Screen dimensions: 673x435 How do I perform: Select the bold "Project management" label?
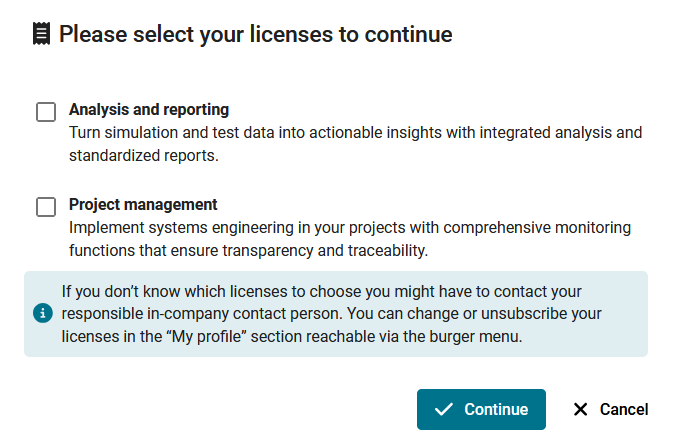(143, 205)
